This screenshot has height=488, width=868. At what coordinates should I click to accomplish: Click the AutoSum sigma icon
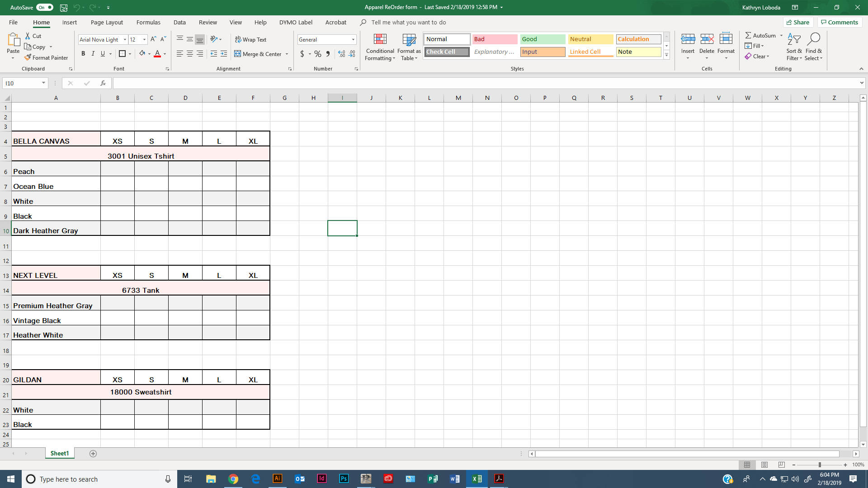click(748, 35)
